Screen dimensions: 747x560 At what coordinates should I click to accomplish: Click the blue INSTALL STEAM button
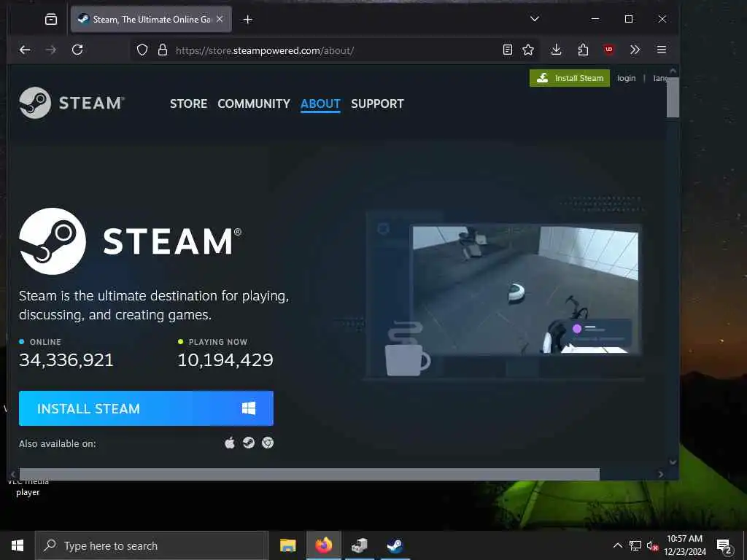pos(146,408)
